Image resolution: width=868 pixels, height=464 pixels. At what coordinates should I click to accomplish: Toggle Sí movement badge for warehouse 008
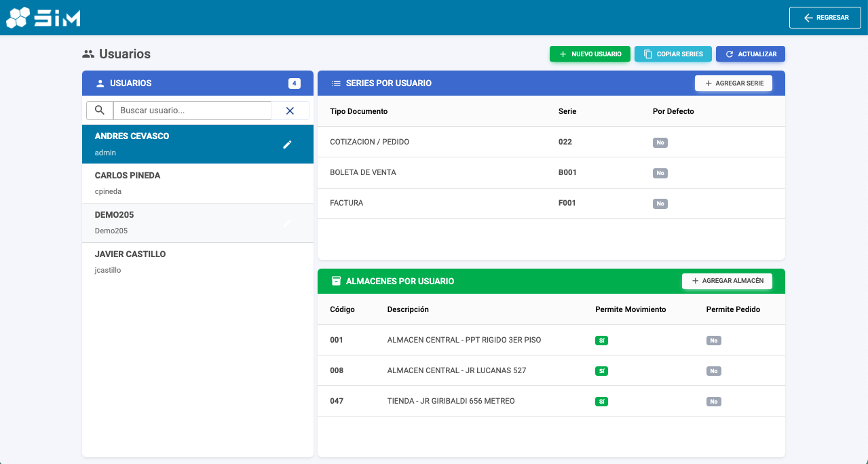[x=601, y=371]
